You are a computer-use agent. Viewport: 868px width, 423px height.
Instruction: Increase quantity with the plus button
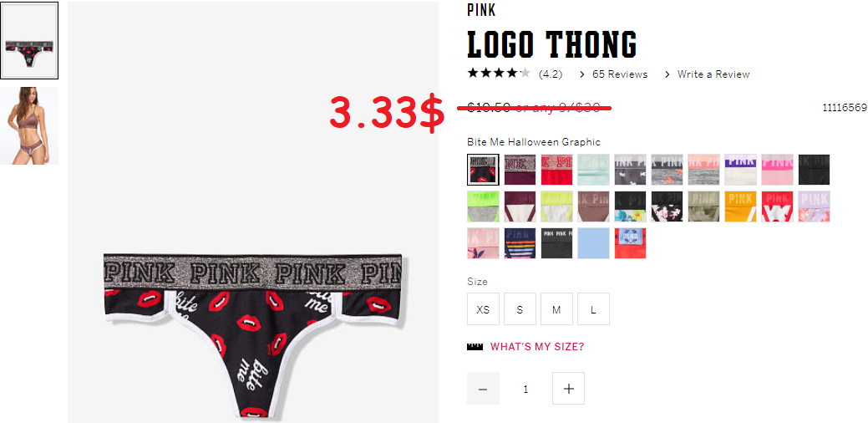[x=569, y=389]
